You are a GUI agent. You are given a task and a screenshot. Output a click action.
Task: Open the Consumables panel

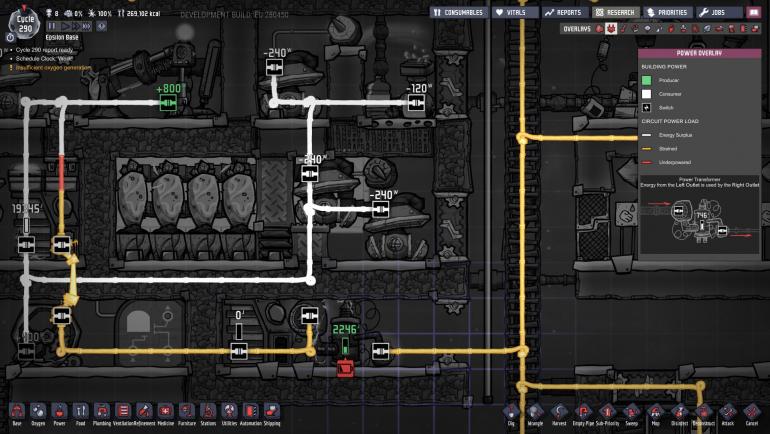click(x=459, y=12)
